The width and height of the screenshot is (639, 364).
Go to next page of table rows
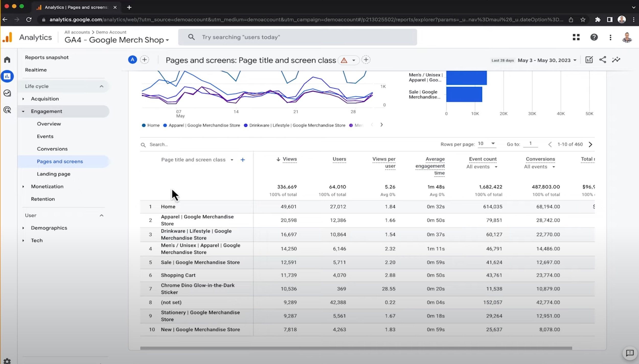590,144
